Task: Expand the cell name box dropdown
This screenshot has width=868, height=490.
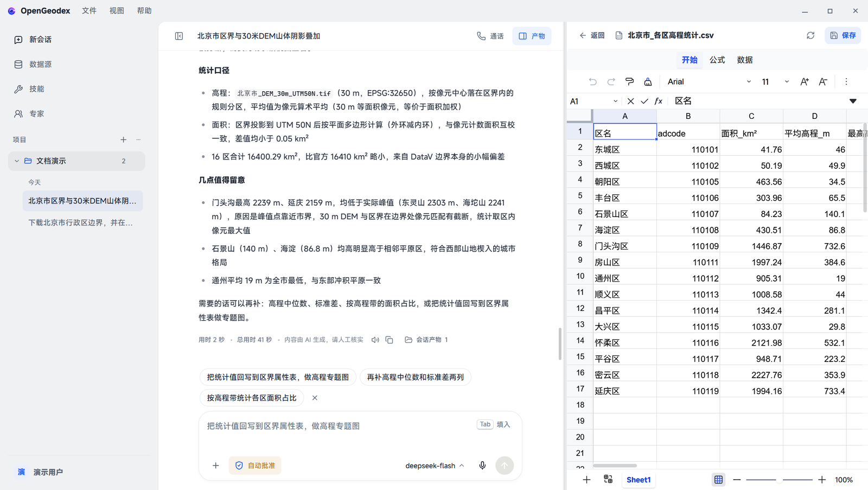Action: (615, 101)
